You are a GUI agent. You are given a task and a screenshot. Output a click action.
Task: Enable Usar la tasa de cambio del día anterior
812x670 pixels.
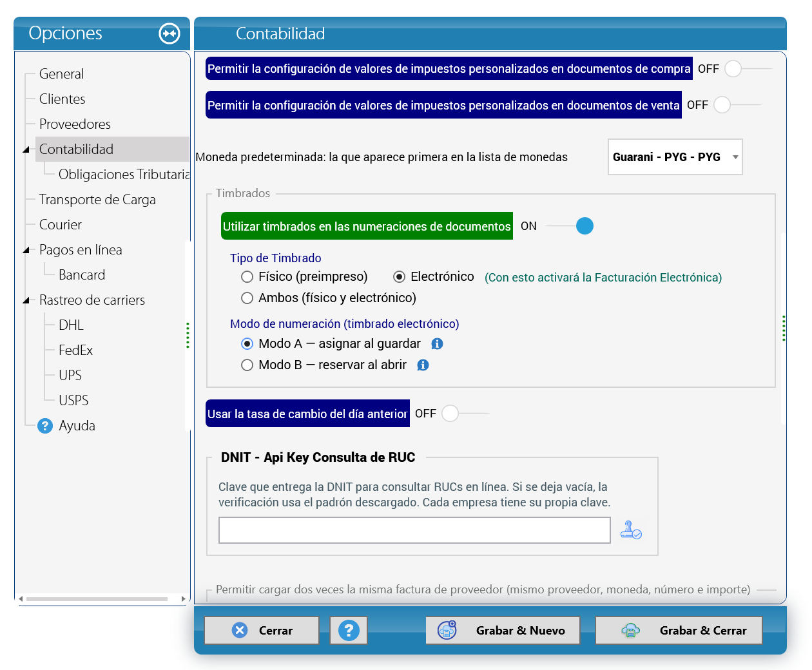pyautogui.click(x=465, y=414)
